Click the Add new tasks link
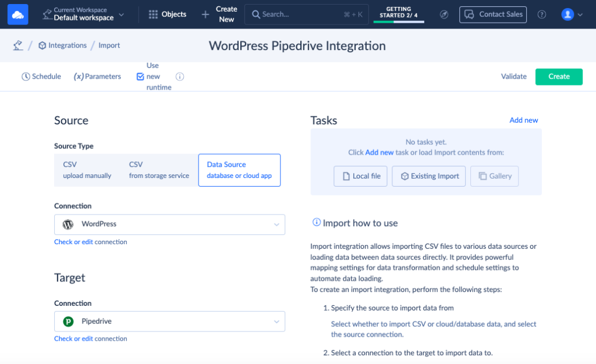596x364 pixels. pos(523,120)
